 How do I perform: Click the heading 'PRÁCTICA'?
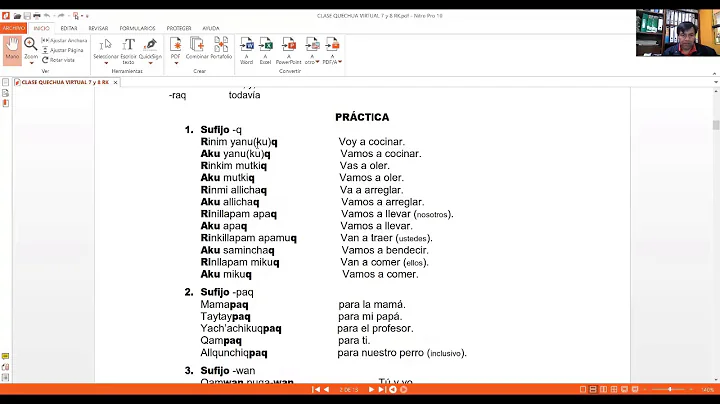[x=362, y=117]
